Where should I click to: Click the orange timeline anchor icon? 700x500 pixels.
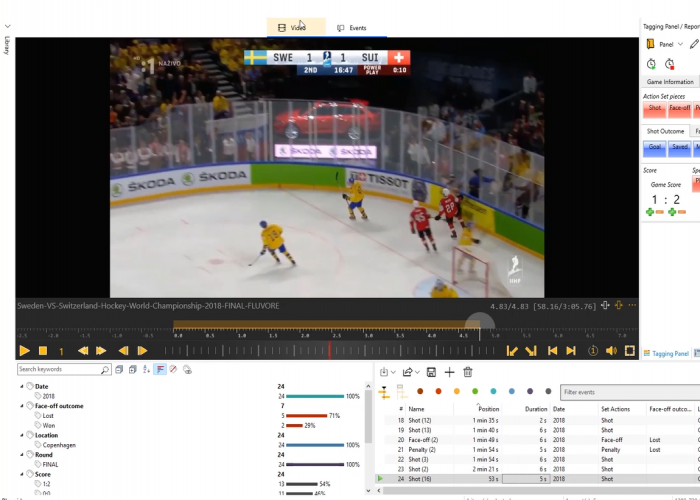pos(618,305)
